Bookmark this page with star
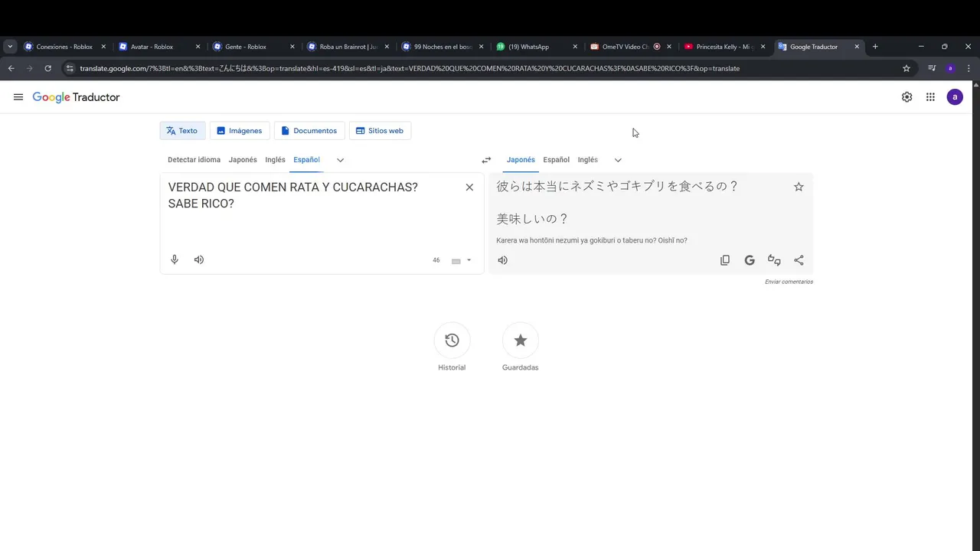The image size is (980, 551). click(x=906, y=68)
